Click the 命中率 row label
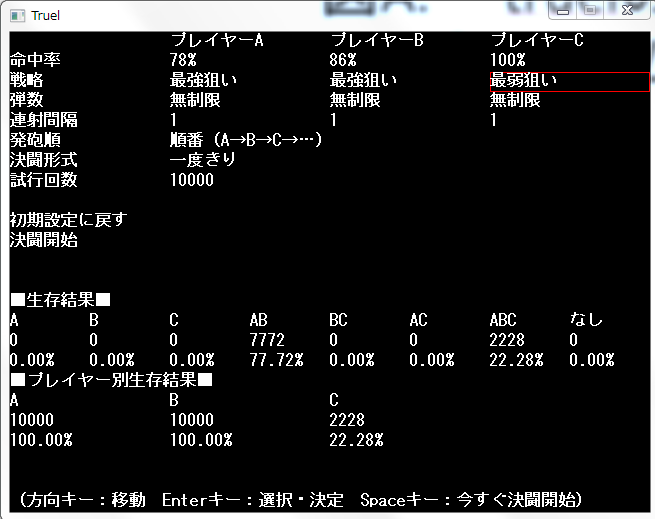The height and width of the screenshot is (519, 655). pos(35,60)
